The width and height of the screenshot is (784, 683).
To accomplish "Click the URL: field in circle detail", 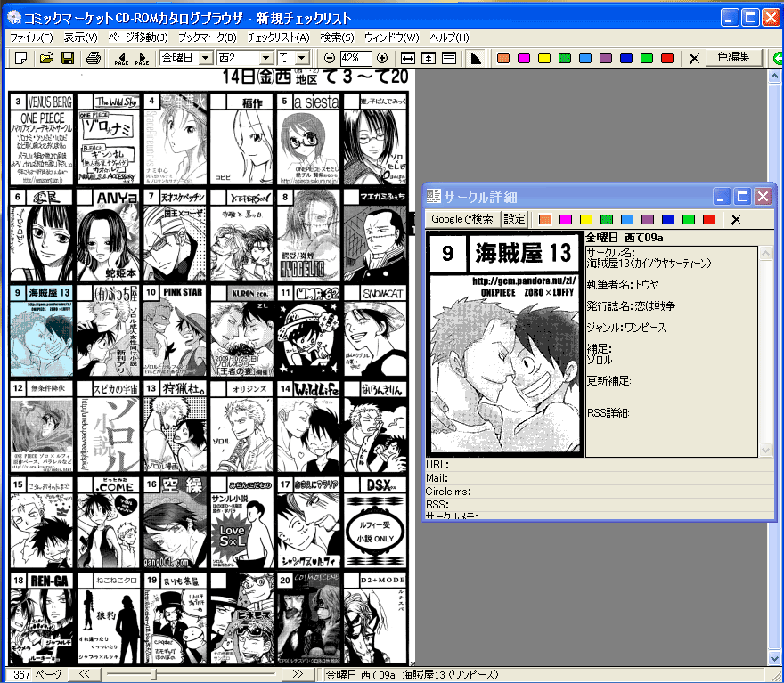I will (599, 465).
